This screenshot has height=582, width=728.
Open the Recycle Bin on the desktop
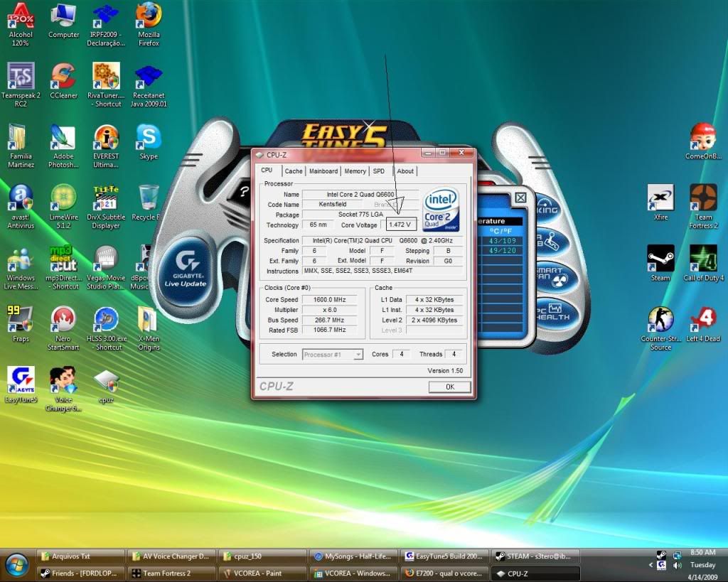148,203
